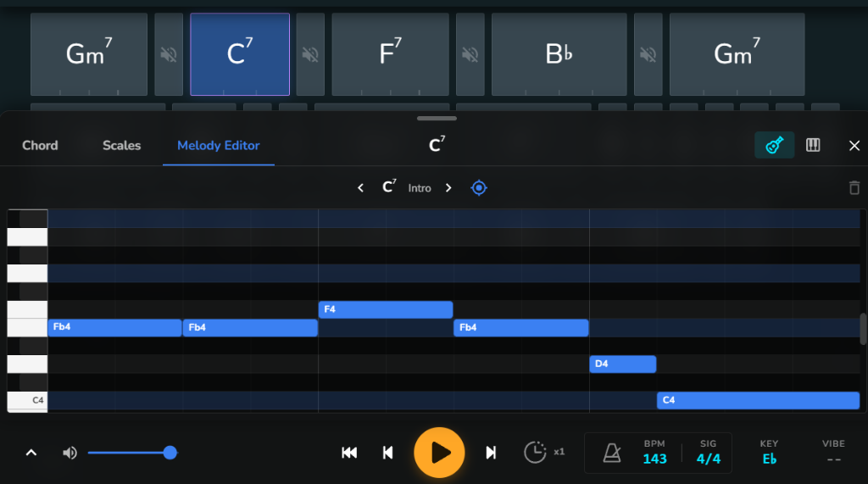This screenshot has width=868, height=484.
Task: Select the C4 note block
Action: [758, 400]
